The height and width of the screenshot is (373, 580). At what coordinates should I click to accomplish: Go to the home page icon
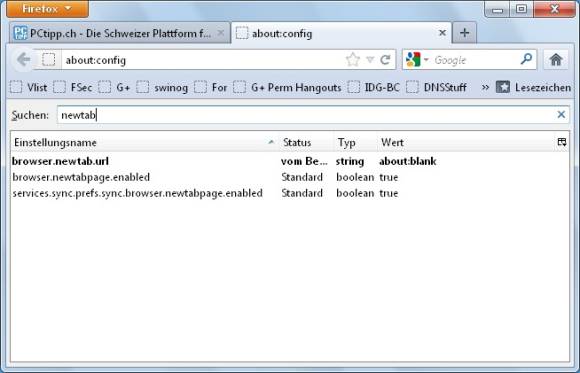point(556,60)
